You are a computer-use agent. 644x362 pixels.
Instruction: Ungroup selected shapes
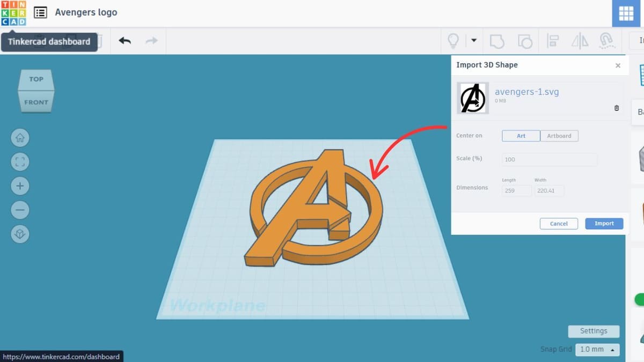[525, 41]
